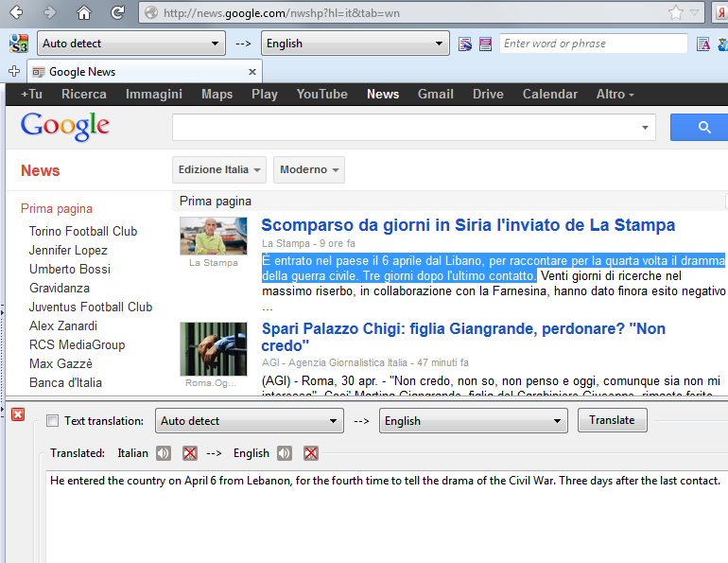
Task: Open Juventus Football Club topic
Action: pyautogui.click(x=91, y=308)
